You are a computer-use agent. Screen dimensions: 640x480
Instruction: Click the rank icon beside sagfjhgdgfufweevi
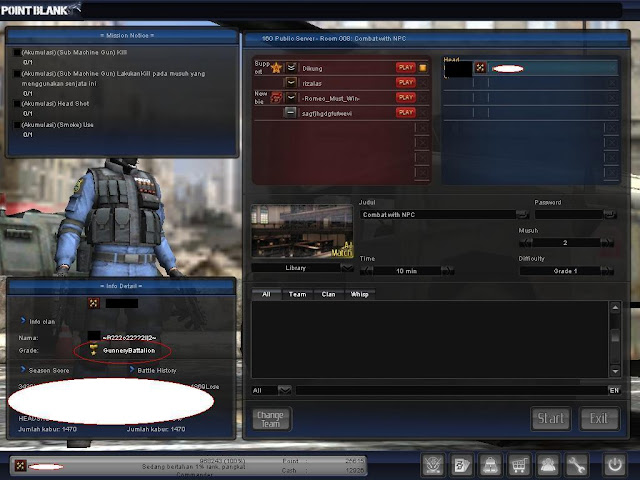coord(290,113)
